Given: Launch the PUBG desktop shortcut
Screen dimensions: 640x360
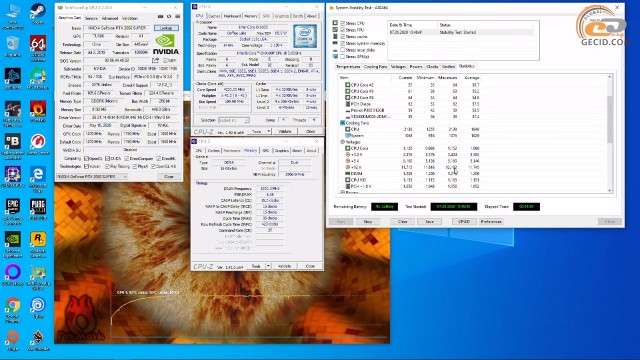Looking at the screenshot, I should 38,209.
